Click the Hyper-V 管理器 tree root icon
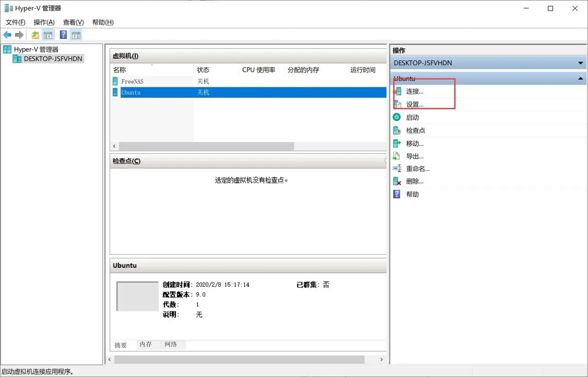 [7, 50]
